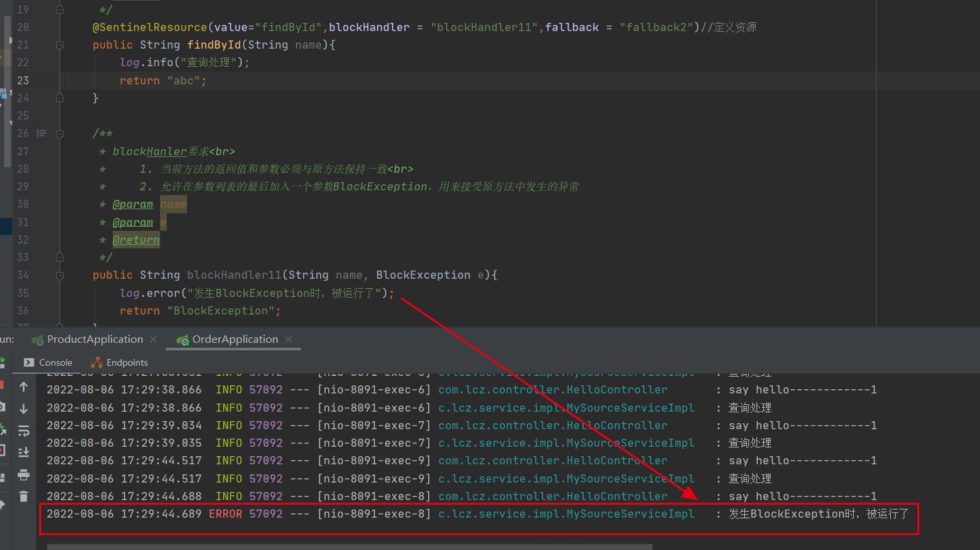Click the log.info call on line 22
The image size is (980, 550).
tap(184, 63)
